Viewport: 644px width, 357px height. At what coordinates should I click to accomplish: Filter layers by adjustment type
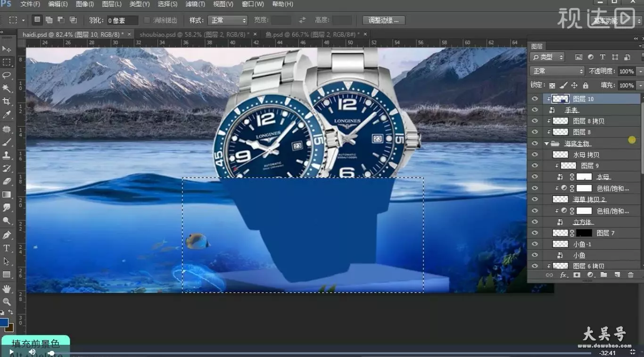point(591,57)
